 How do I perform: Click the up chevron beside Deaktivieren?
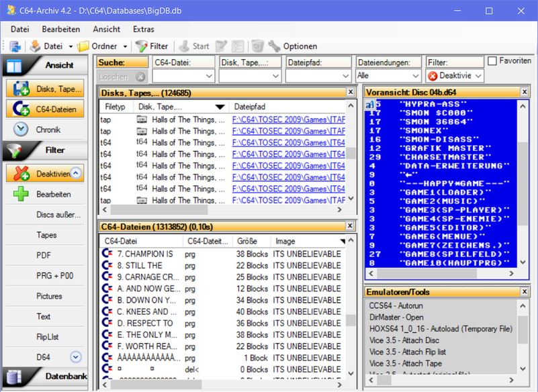(x=76, y=173)
